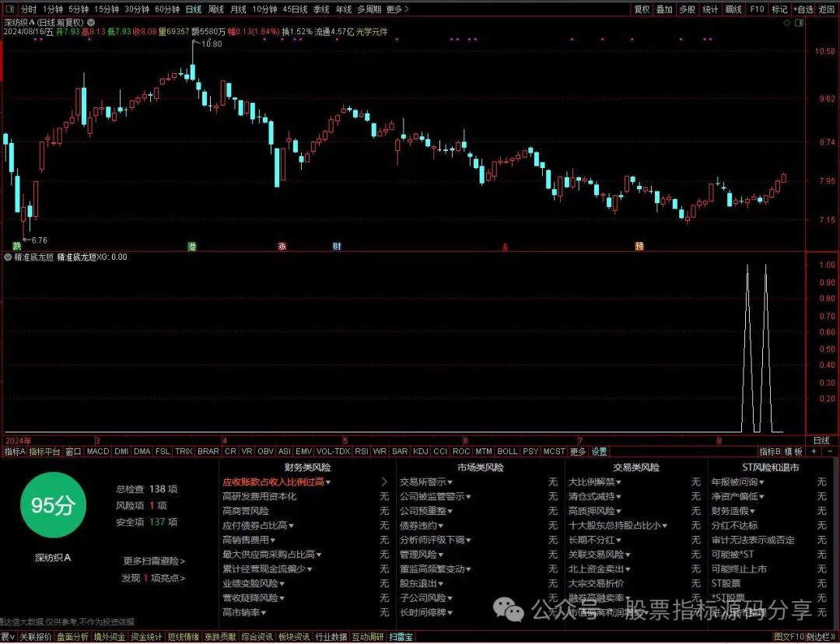Select the 5分钟 period
This screenshot has height=644, width=840.
tap(79, 9)
